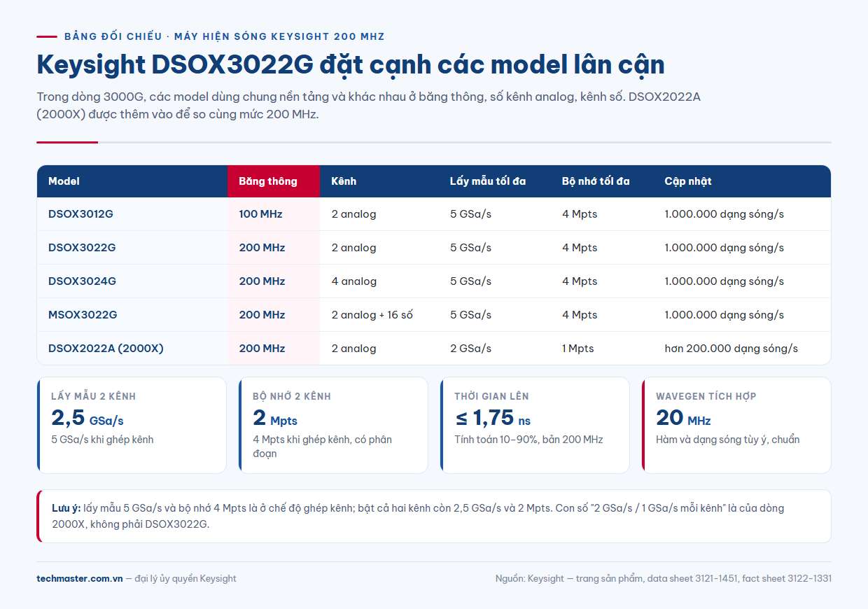Open the techmaster.com.vn link
This screenshot has width=868, height=609.
tap(79, 579)
